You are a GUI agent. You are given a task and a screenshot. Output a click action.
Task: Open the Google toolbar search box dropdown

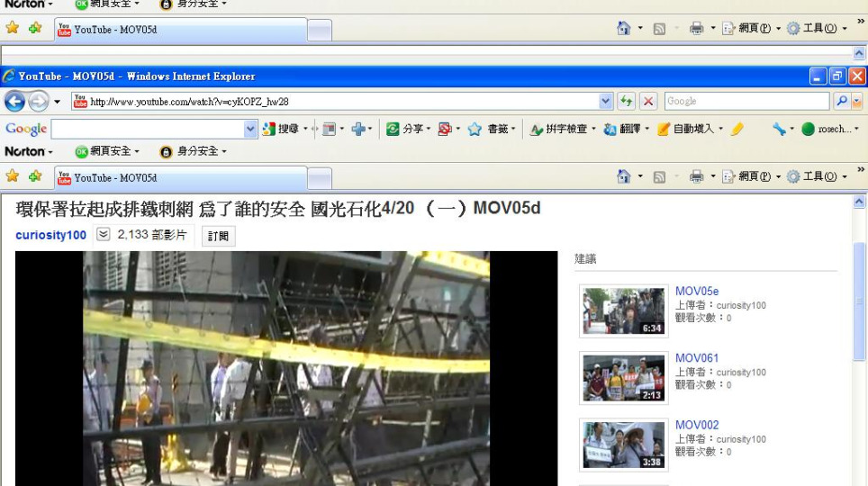(x=251, y=129)
